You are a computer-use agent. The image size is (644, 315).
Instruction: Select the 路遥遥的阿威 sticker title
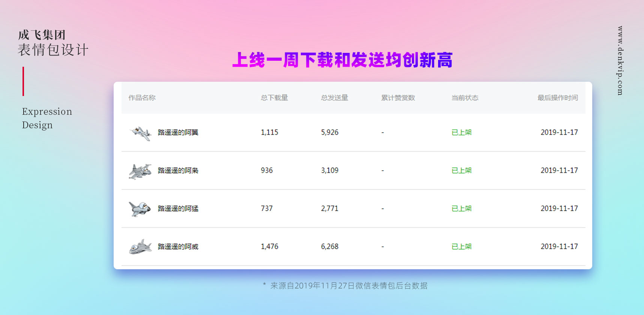point(178,247)
